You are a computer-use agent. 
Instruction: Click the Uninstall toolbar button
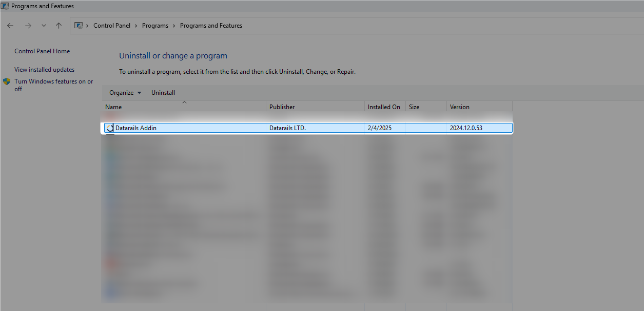pyautogui.click(x=163, y=93)
